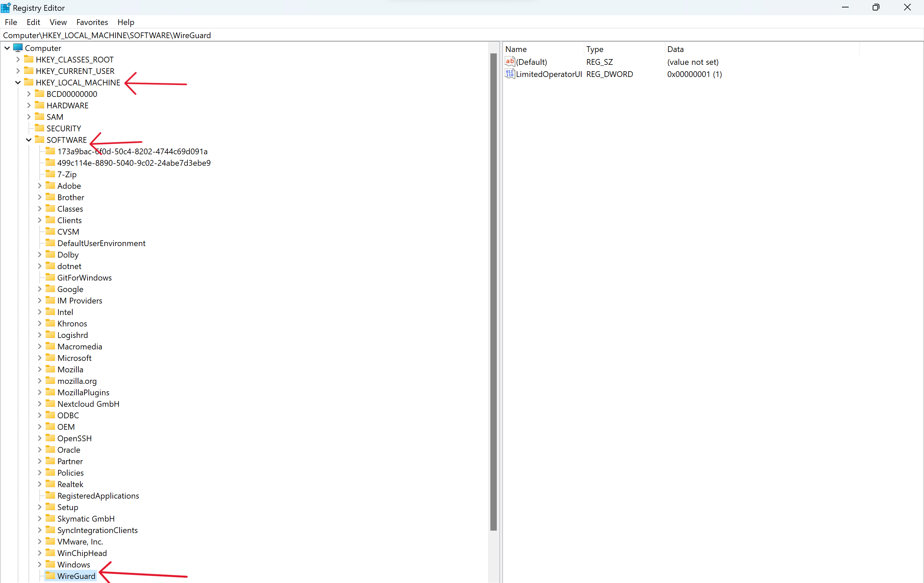This screenshot has height=583, width=924.
Task: Expand the Adobe key
Action: pos(39,186)
